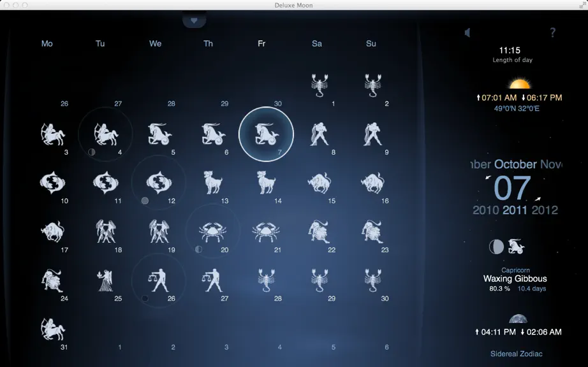Open help via the question mark icon

point(552,32)
